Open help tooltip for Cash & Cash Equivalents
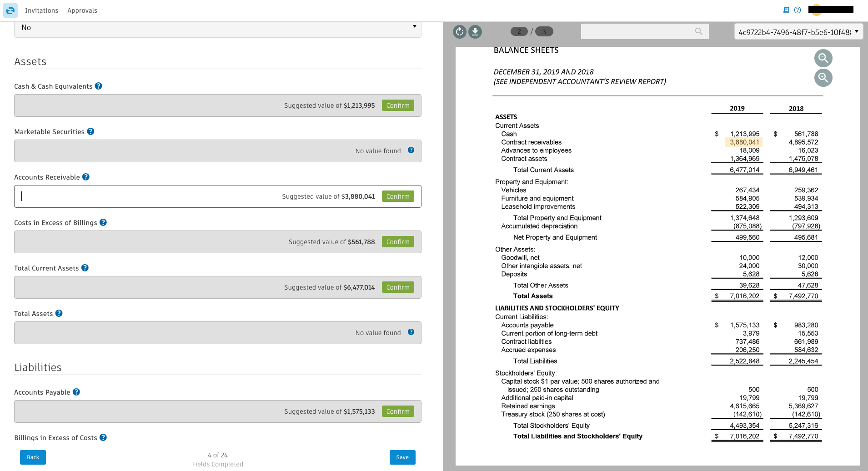This screenshot has height=471, width=868. pos(99,85)
